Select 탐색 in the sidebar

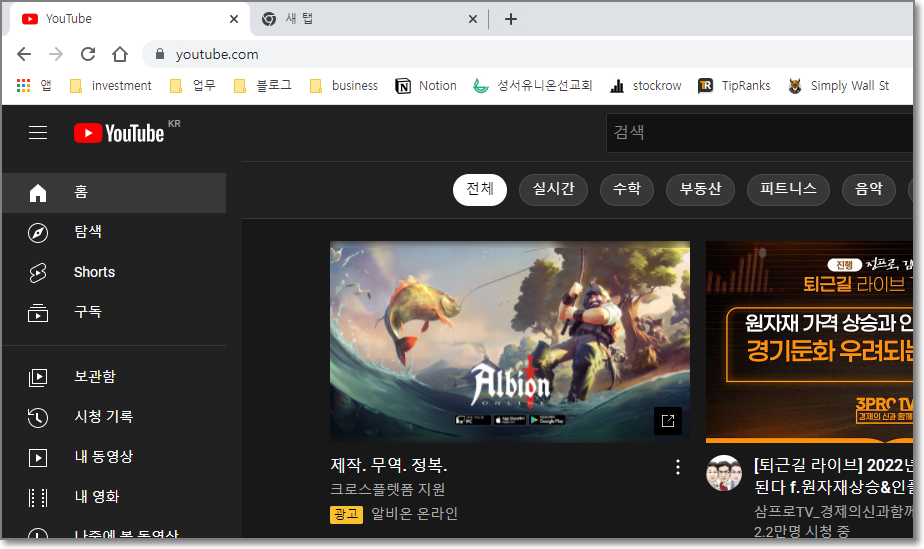click(x=114, y=232)
